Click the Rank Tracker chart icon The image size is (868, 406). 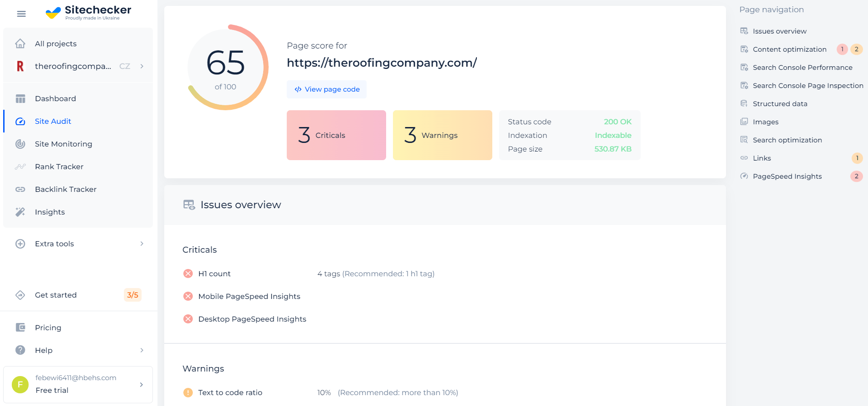coord(20,166)
